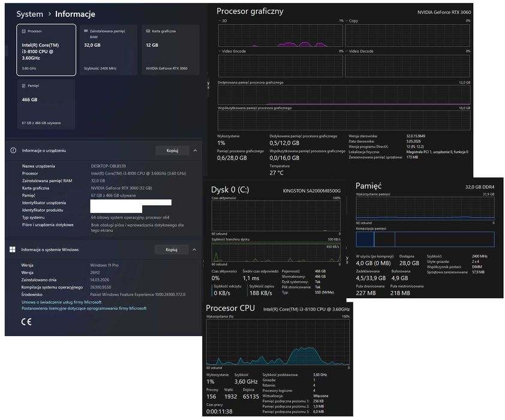Select memory in use value 4,0 GB (0 MB)
The image size is (505, 420).
point(373,263)
